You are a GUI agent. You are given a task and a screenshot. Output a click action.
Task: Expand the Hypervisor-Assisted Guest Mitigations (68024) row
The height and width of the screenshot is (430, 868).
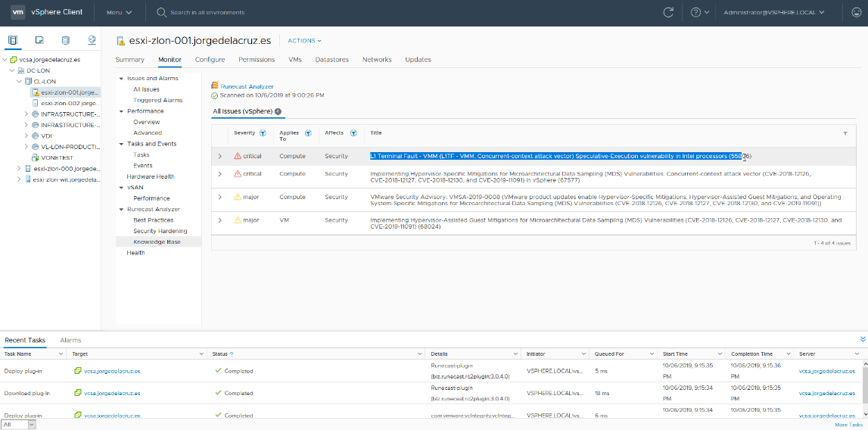click(x=219, y=220)
